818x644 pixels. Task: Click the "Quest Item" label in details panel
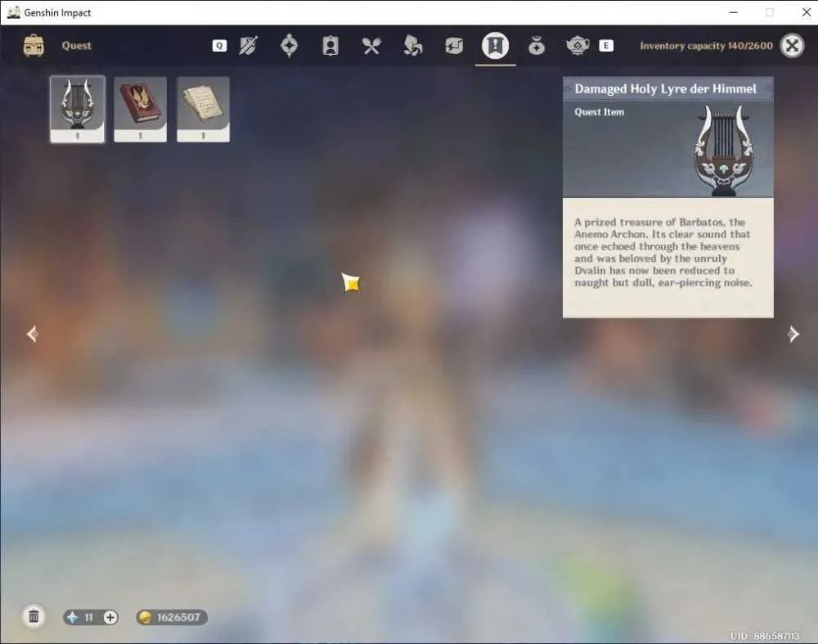point(599,111)
